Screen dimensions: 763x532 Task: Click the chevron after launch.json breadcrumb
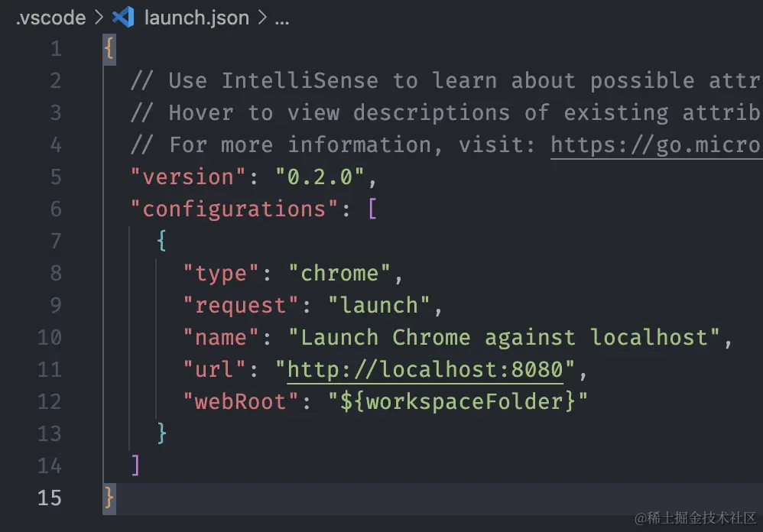click(262, 18)
